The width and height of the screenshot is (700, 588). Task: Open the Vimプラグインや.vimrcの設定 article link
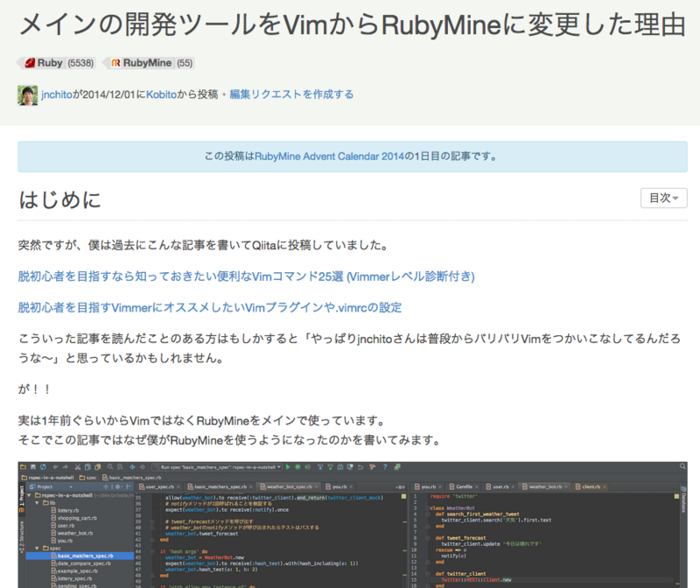point(210,308)
